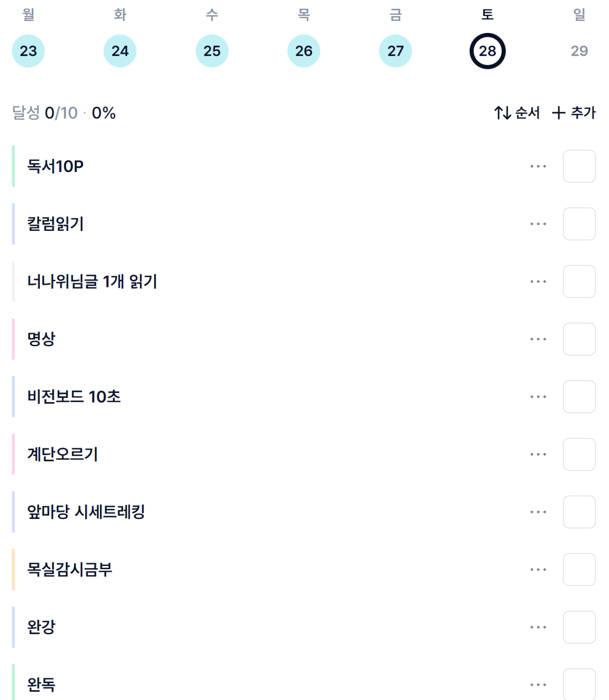Viewport: 609px width, 700px height.
Task: Click the ellipsis icon next to 명상
Action: point(538,339)
